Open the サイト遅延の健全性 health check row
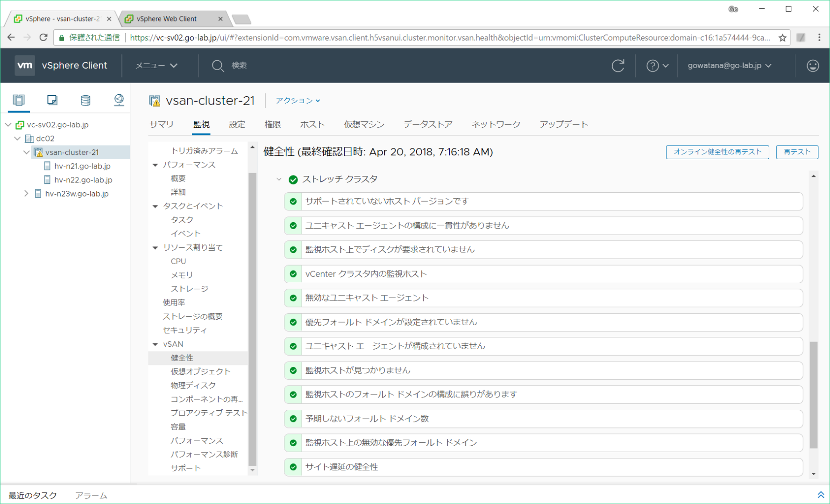Screen dimensions: 830x504 tap(544, 467)
